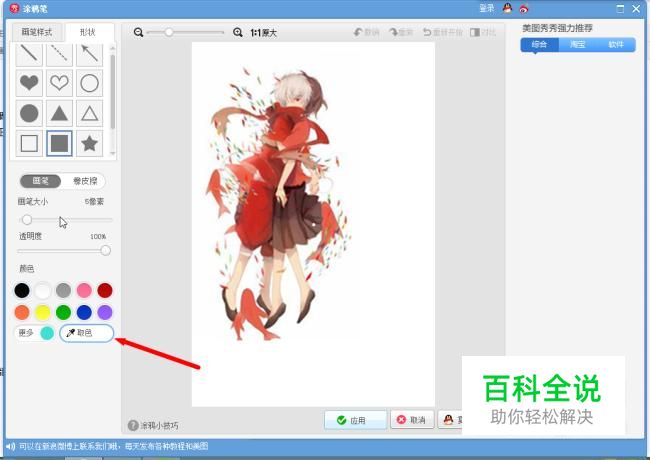Open the QQ penguin login icon
This screenshot has width=650, height=460.
coord(507,8)
